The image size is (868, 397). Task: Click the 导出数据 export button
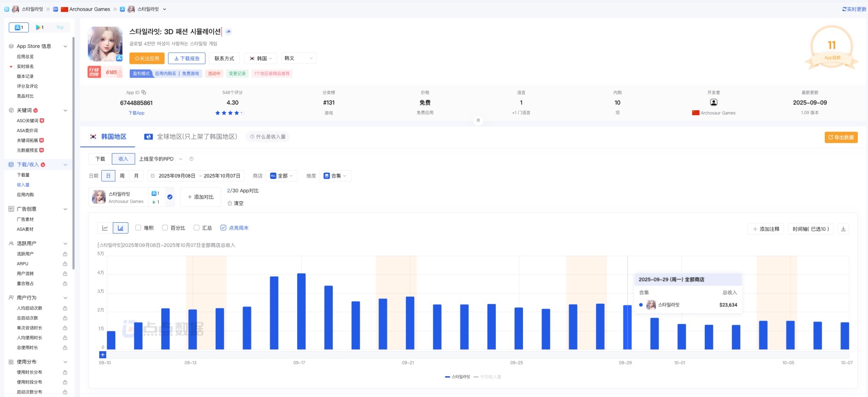841,137
